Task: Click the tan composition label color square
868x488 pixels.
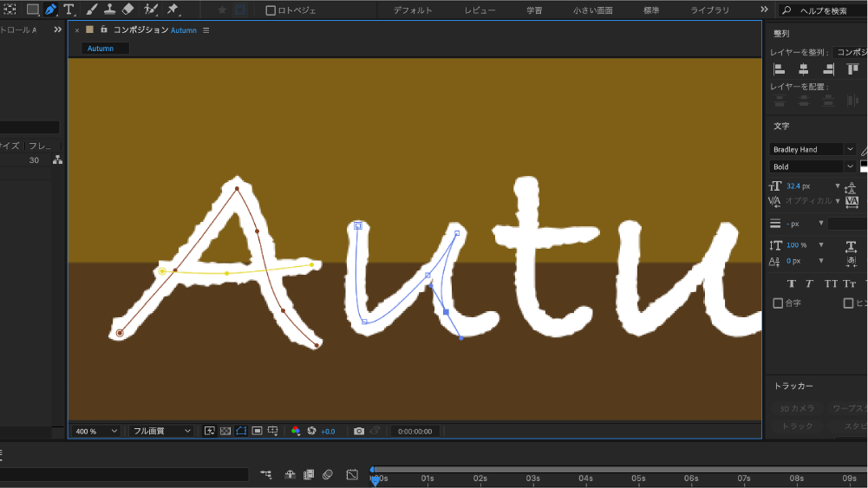Action: [x=89, y=29]
